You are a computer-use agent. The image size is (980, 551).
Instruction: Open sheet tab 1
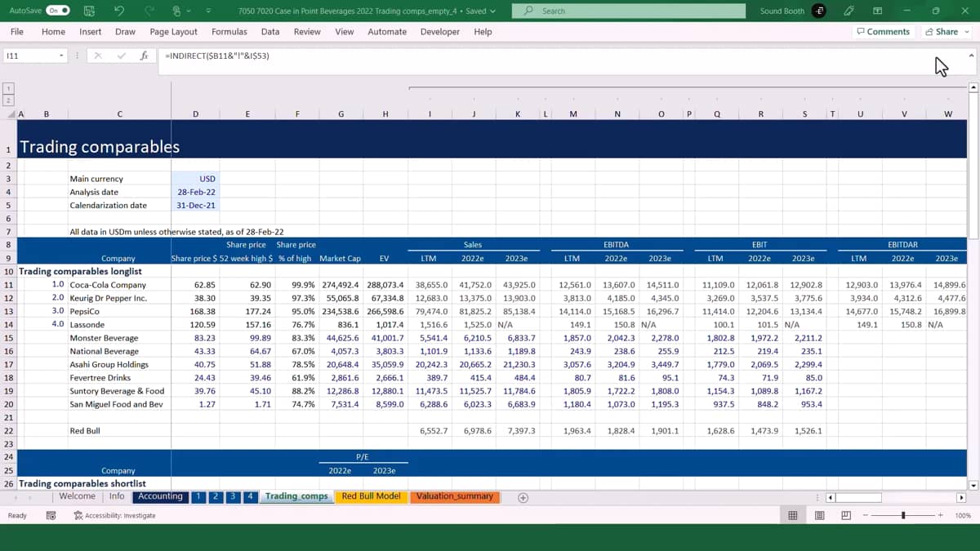[x=198, y=496]
